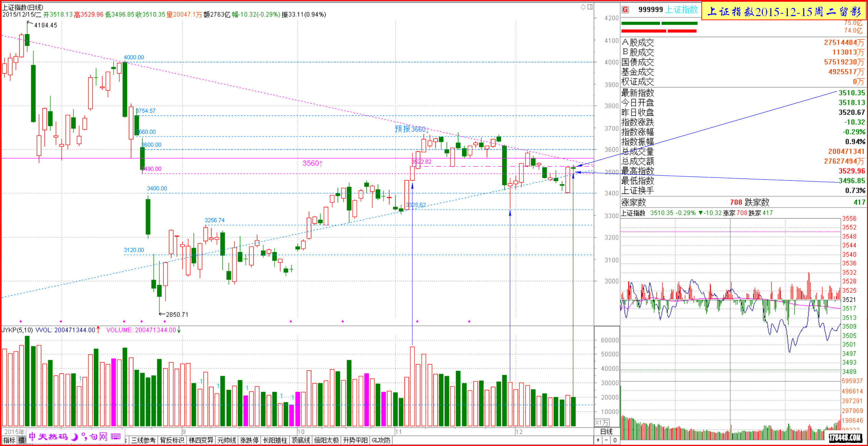Click the 2850.71 low price label
The width and height of the screenshot is (868, 446).
pyautogui.click(x=177, y=314)
